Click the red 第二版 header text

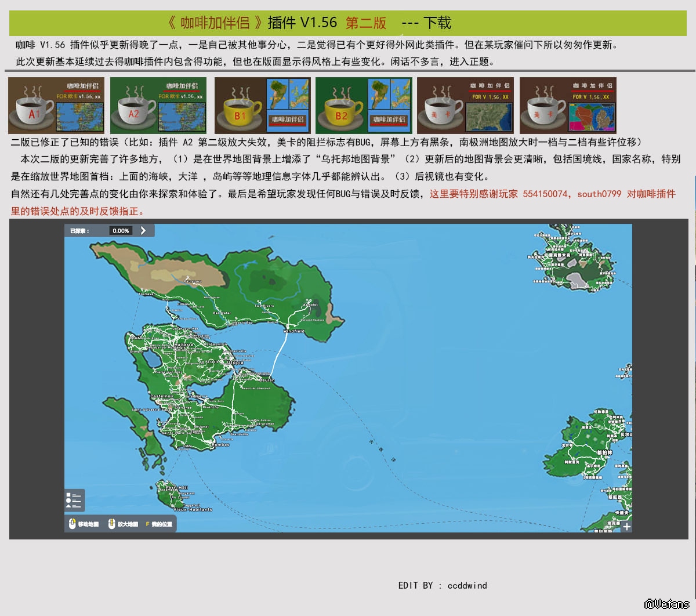[x=366, y=23]
